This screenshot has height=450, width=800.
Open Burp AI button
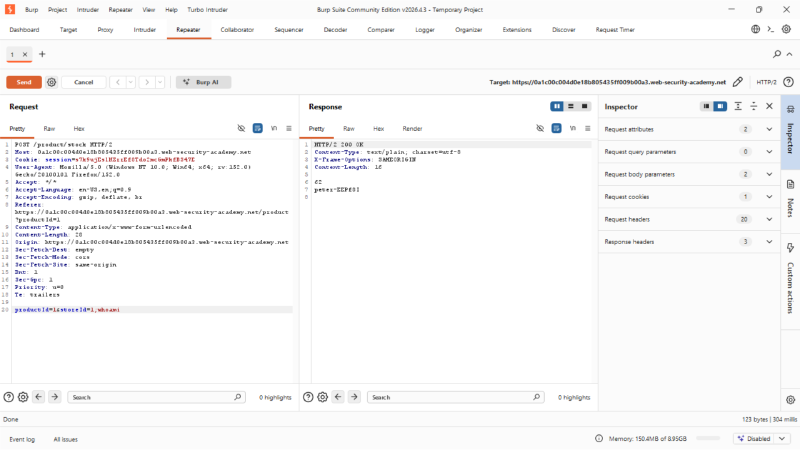pyautogui.click(x=204, y=82)
